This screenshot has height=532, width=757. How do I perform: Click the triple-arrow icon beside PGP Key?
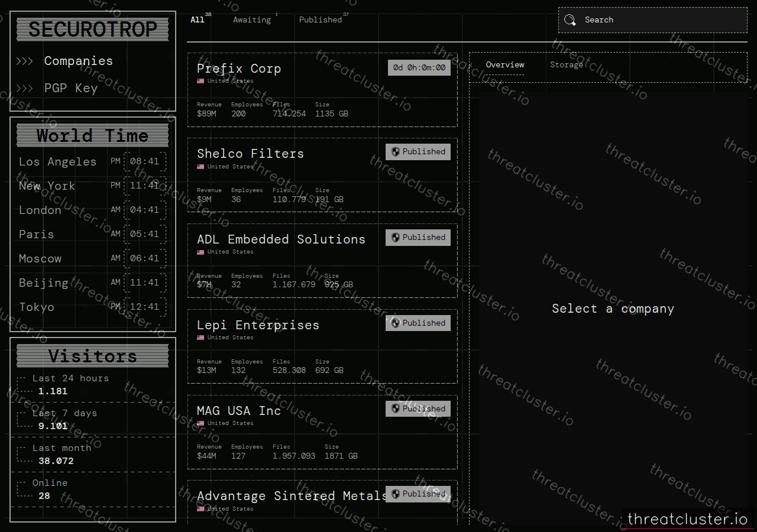pyautogui.click(x=24, y=89)
